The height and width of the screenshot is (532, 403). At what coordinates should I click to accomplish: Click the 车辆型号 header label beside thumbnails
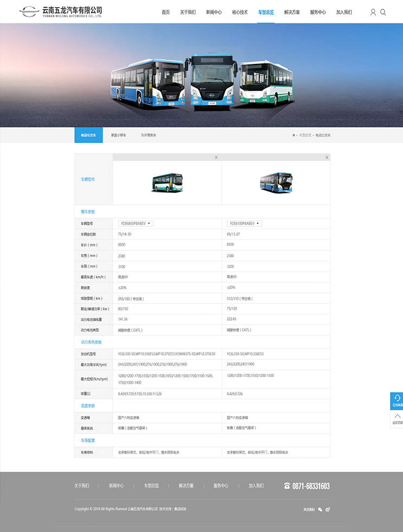coord(88,179)
